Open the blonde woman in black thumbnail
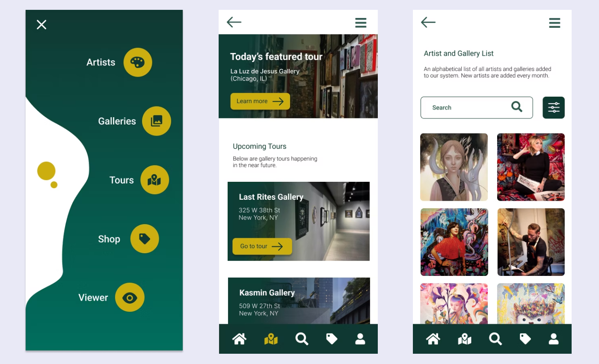 coord(531,167)
